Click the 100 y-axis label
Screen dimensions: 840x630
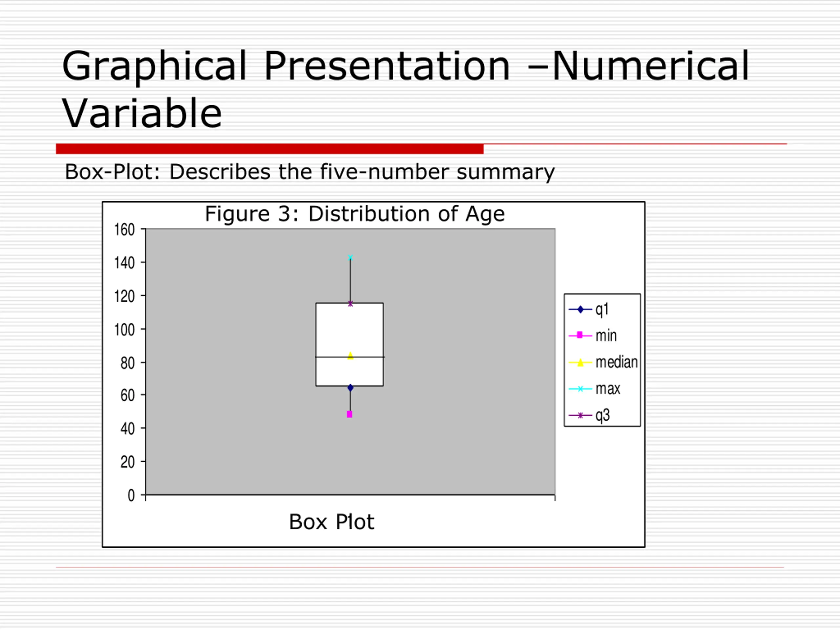click(125, 329)
